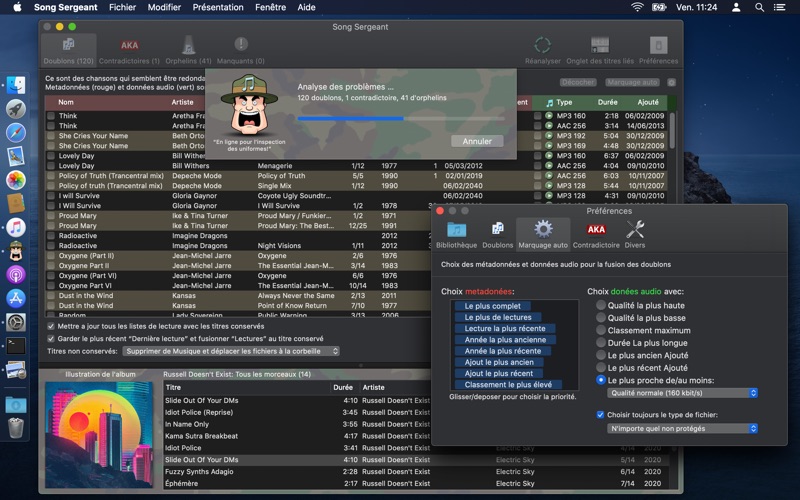The width and height of the screenshot is (800, 500).
Task: Select Divers tools icon in Préférences
Action: click(x=635, y=235)
